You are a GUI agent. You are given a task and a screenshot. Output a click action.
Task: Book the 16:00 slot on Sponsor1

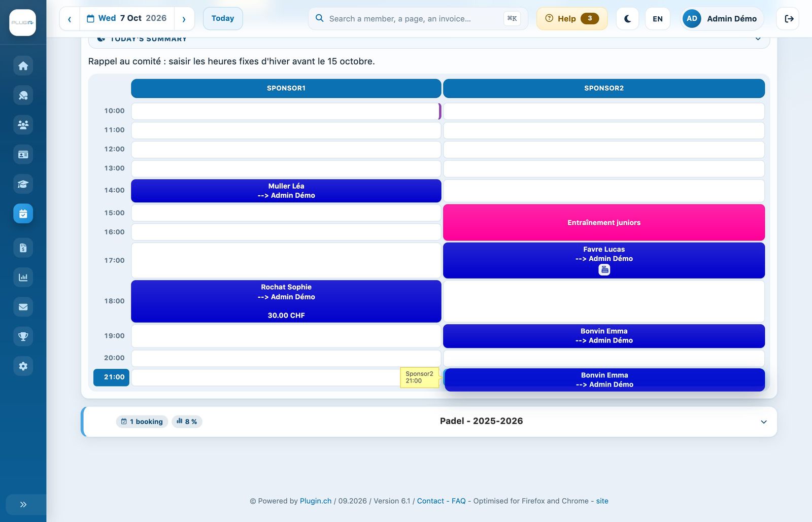[286, 232]
